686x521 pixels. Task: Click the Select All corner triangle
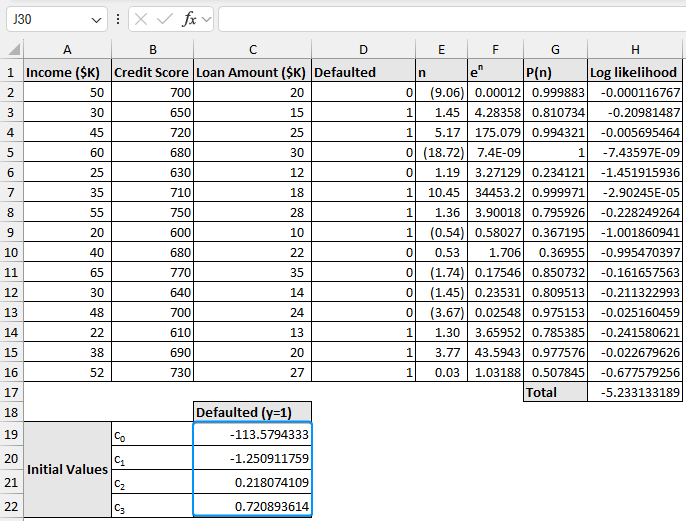pos(12,50)
